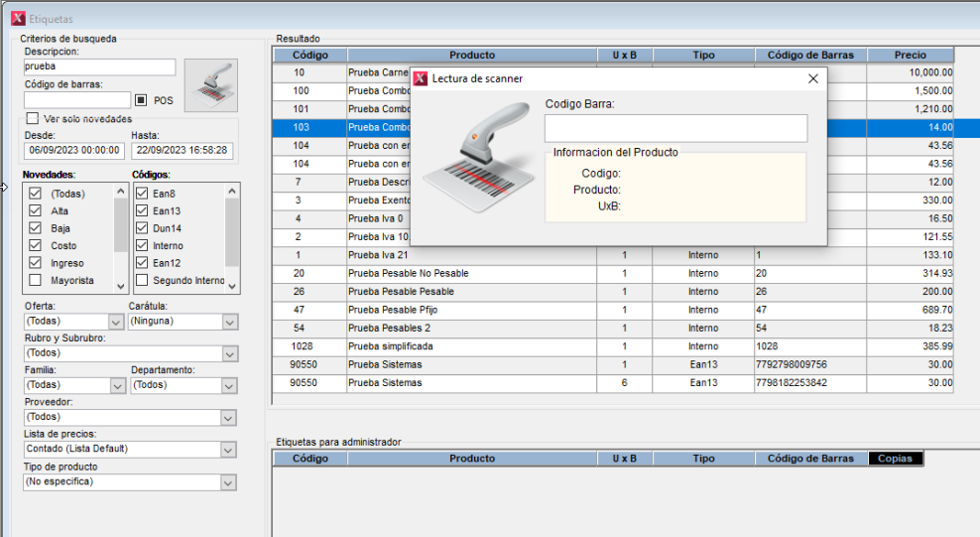Close the Lectura de scanner dialog

[x=813, y=78]
